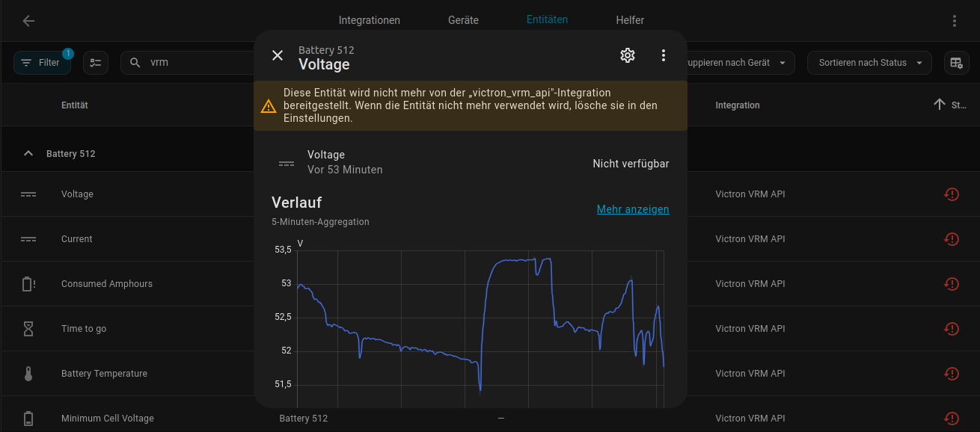The image size is (980, 432).
Task: Click restored status icon for Voltage row
Action: pos(951,194)
